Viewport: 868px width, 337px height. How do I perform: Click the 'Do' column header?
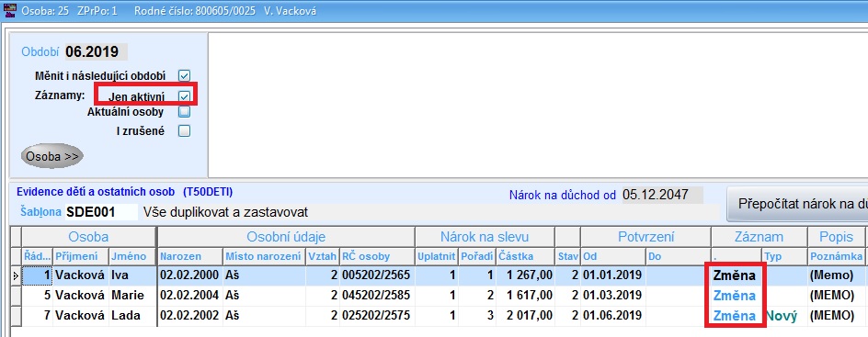679,256
